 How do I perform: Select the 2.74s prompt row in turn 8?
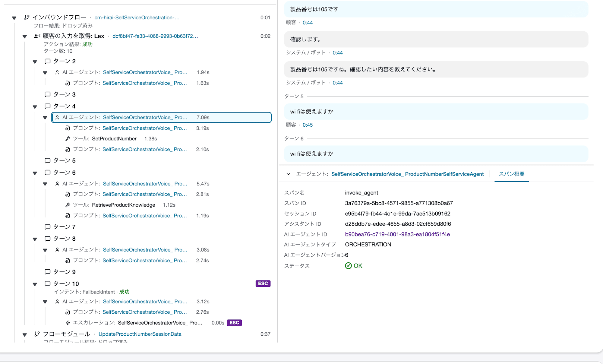(x=137, y=261)
